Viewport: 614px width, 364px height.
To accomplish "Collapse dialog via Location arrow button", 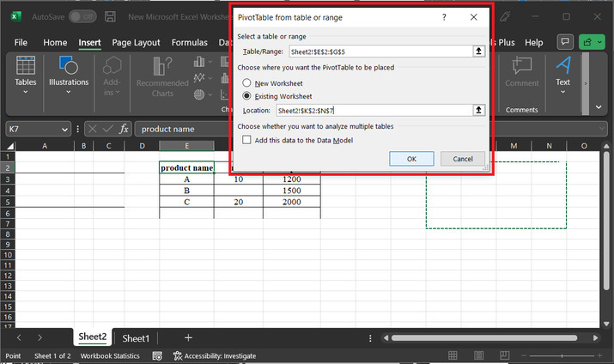I will coord(478,111).
